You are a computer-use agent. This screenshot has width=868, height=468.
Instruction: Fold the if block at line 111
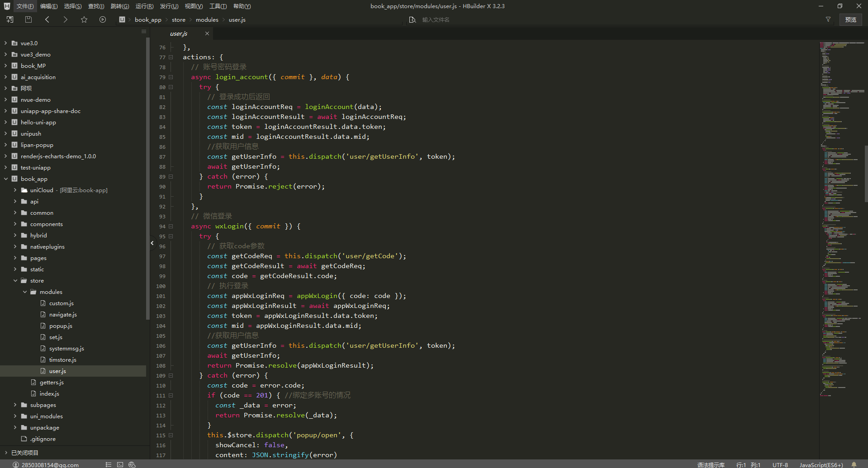171,396
